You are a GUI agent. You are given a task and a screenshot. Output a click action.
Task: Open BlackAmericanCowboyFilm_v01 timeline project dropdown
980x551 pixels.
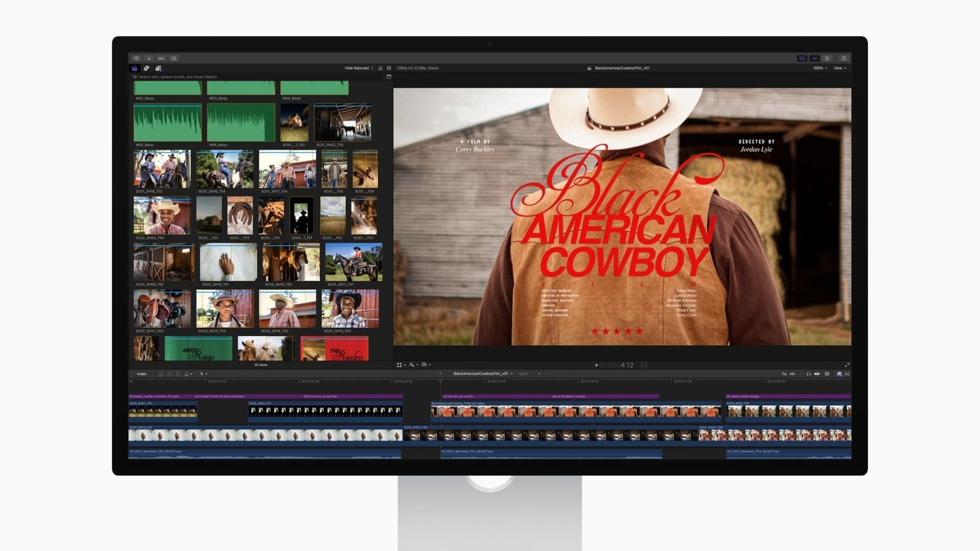[x=483, y=373]
